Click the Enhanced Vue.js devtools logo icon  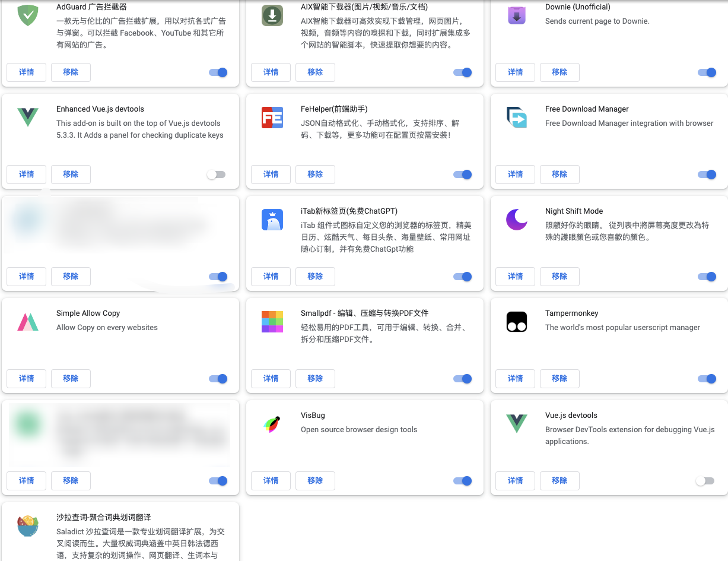pyautogui.click(x=28, y=118)
